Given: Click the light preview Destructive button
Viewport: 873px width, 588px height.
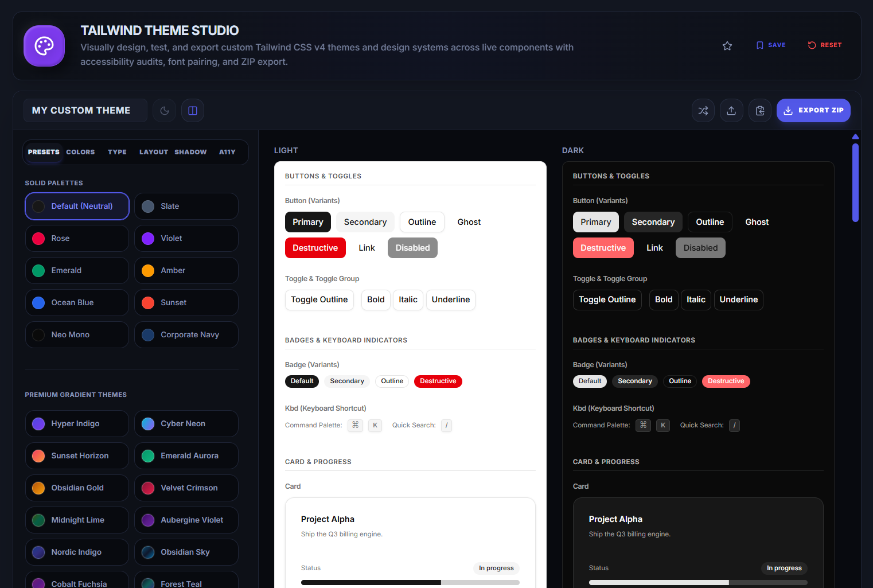Looking at the screenshot, I should point(315,248).
